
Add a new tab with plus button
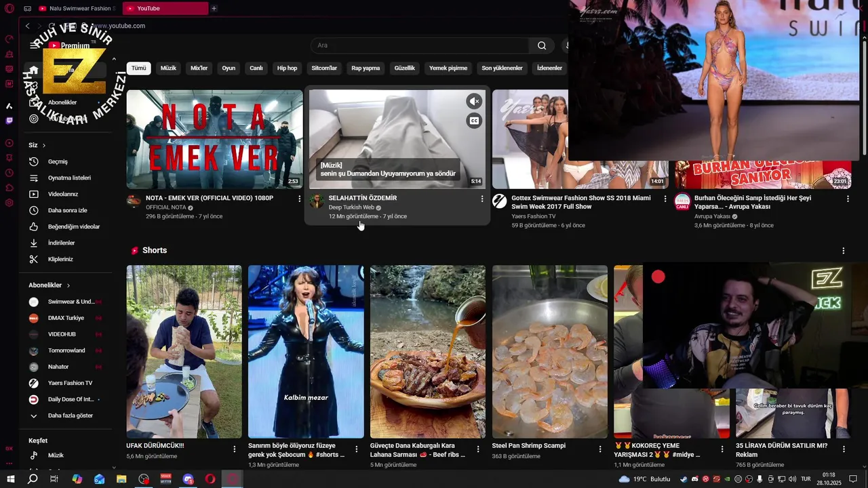pos(214,8)
